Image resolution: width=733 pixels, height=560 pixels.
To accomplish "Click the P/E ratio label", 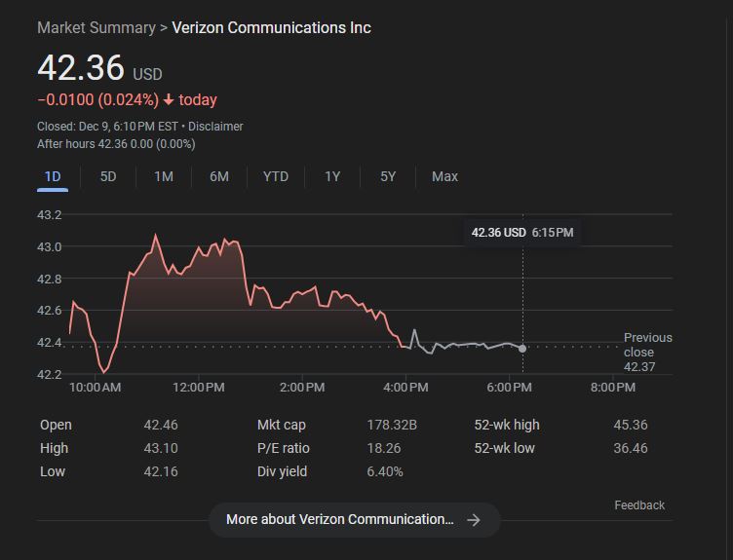I will point(284,448).
